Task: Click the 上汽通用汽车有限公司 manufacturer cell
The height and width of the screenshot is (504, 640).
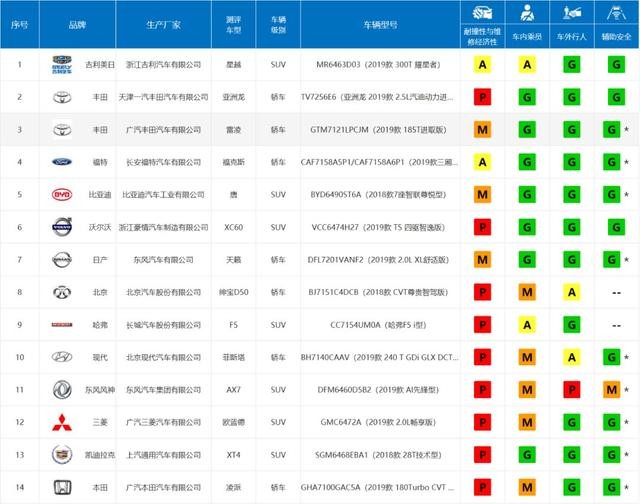Action: (x=163, y=455)
